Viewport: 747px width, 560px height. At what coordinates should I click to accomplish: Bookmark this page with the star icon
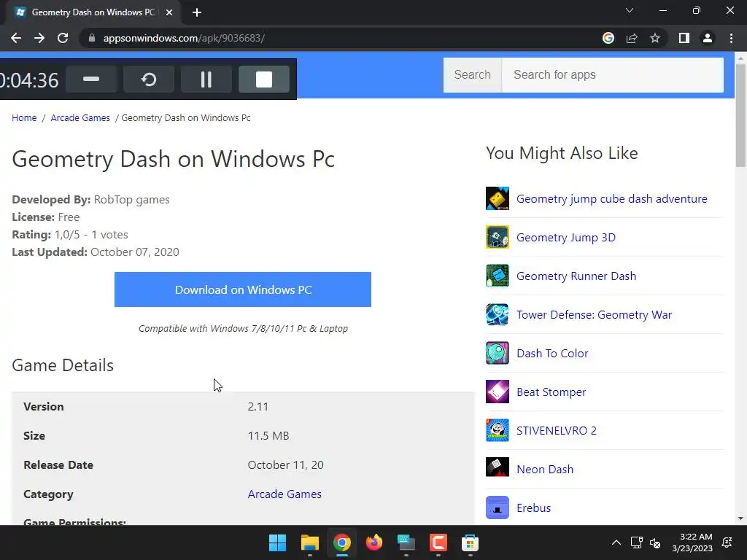click(655, 38)
